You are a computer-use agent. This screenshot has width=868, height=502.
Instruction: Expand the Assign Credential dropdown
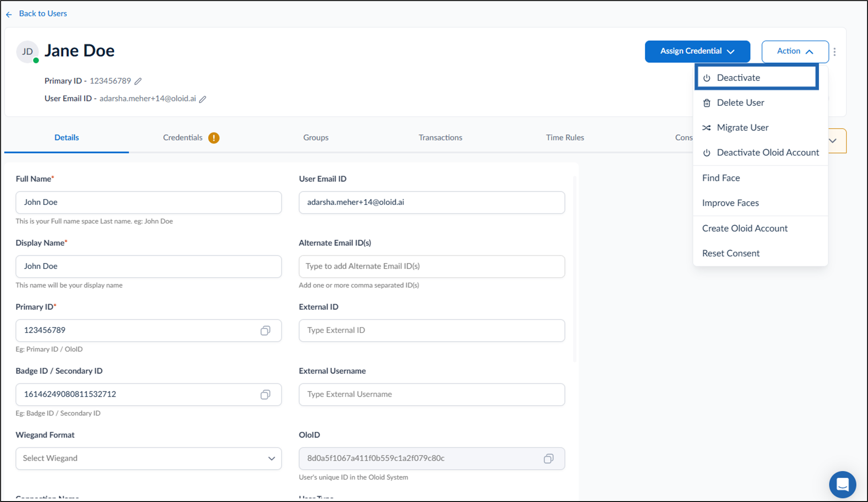coord(697,52)
